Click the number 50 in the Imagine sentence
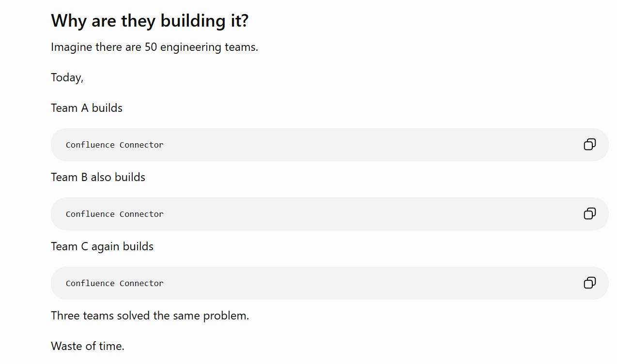 click(151, 47)
